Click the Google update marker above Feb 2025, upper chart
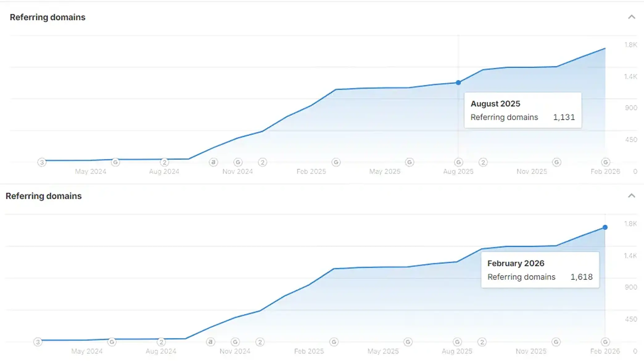Viewport: 644px width, 361px height. 336,162
